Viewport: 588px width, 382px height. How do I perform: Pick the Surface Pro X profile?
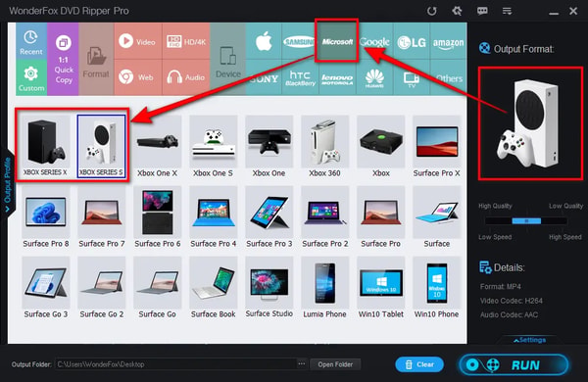point(436,147)
